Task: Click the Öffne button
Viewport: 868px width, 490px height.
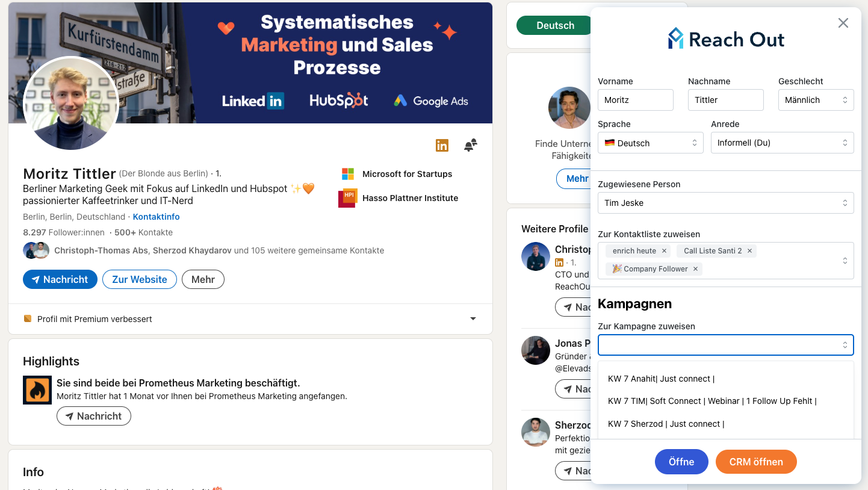Action: [x=681, y=462]
